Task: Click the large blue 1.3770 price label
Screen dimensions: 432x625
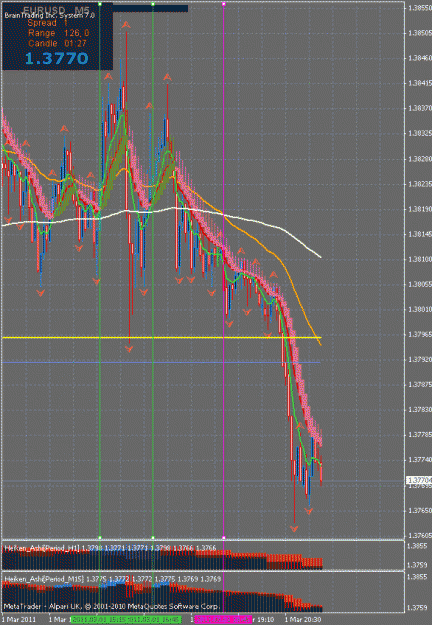Action: coord(57,59)
